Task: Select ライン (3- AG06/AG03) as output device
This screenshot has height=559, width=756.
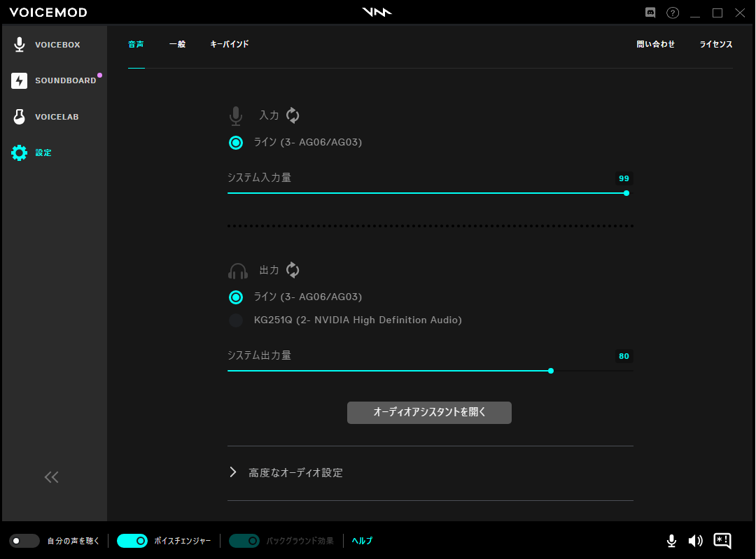Action: 236,297
